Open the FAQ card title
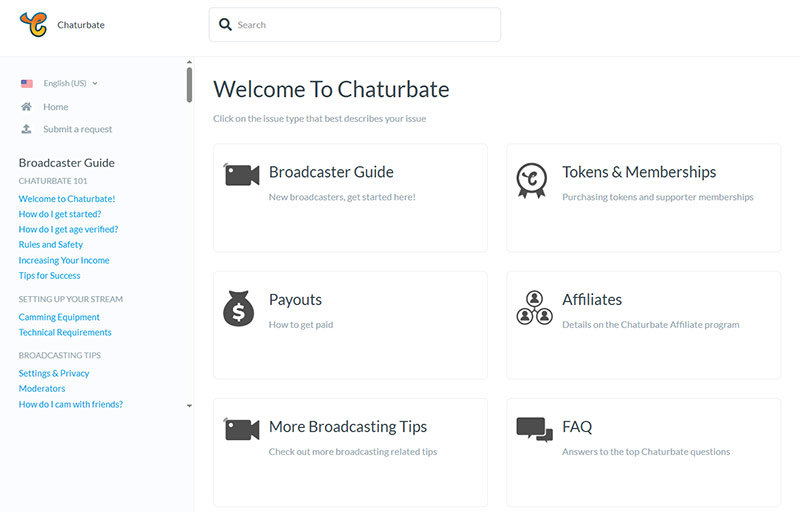 577,426
